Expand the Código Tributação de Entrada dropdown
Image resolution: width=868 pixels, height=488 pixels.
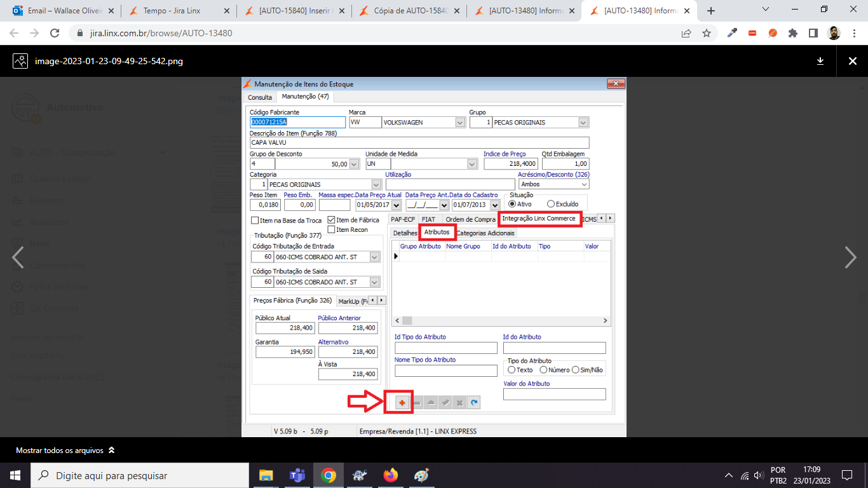(x=375, y=257)
